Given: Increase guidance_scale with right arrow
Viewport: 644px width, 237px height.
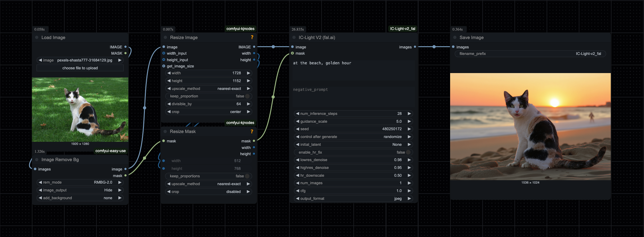Looking at the screenshot, I should (409, 121).
